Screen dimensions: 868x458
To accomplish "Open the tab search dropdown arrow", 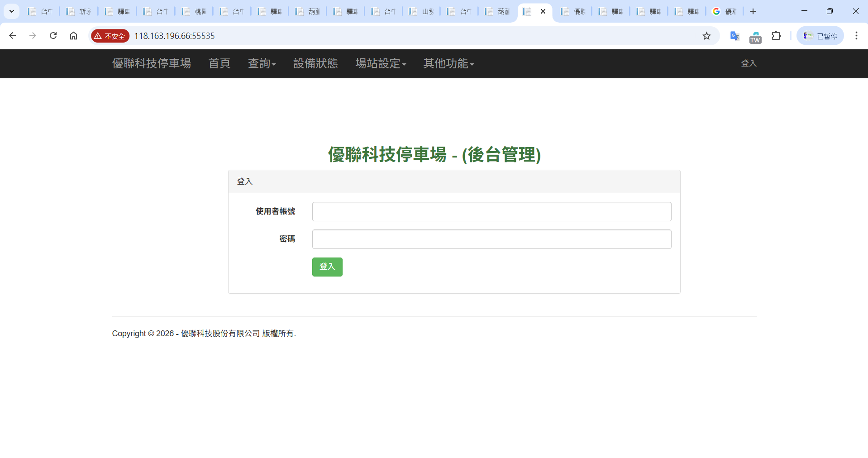I will (12, 11).
